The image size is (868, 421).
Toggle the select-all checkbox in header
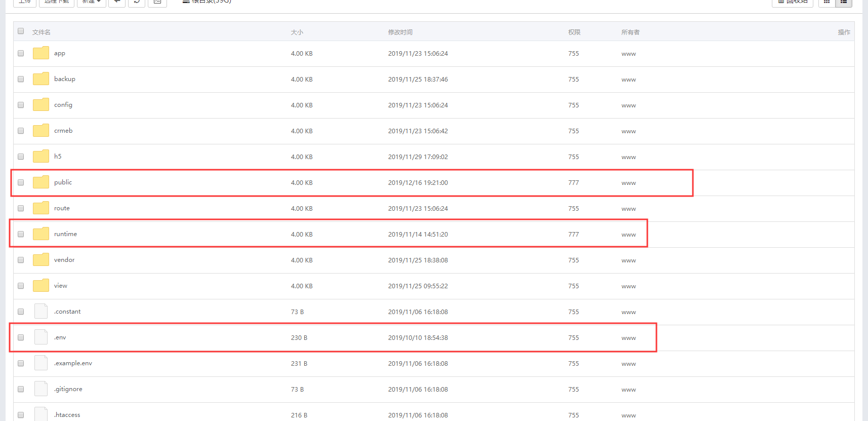pos(21,31)
